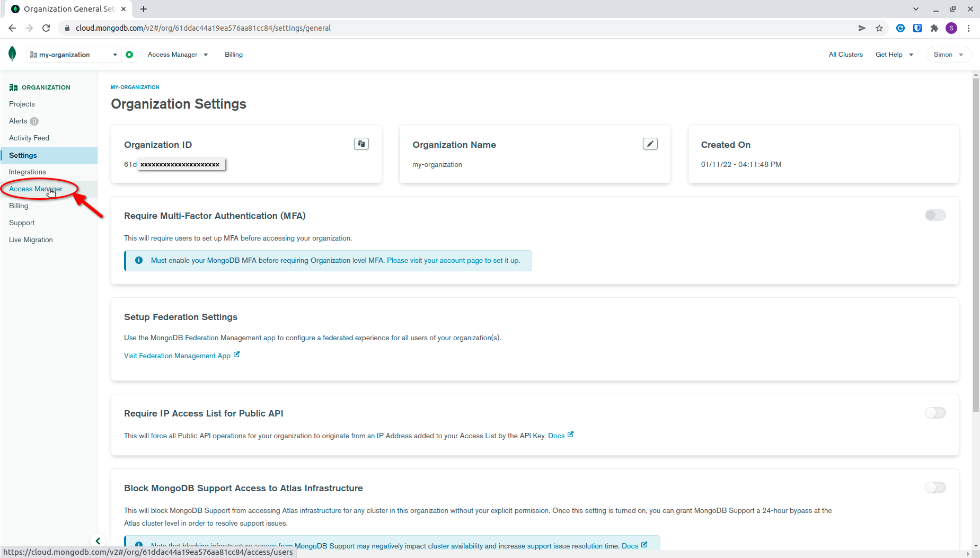Open Alerts in sidebar

click(18, 121)
